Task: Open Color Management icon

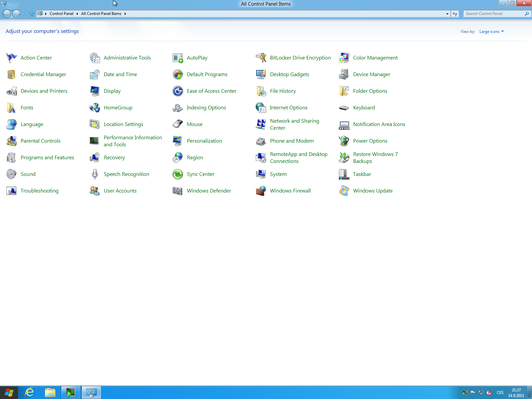Action: click(x=344, y=58)
